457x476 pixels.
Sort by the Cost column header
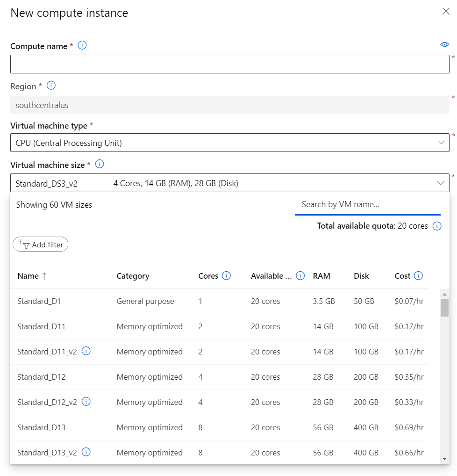402,276
